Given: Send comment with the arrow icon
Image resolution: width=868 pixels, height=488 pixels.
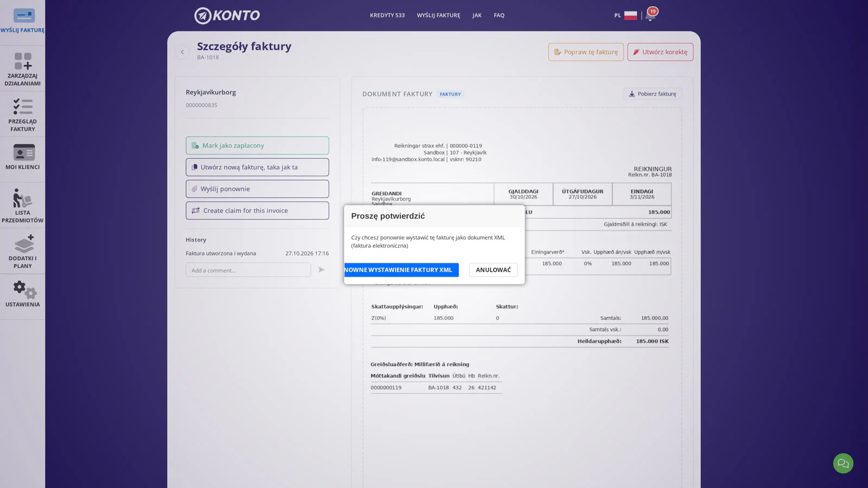Looking at the screenshot, I should click(321, 269).
